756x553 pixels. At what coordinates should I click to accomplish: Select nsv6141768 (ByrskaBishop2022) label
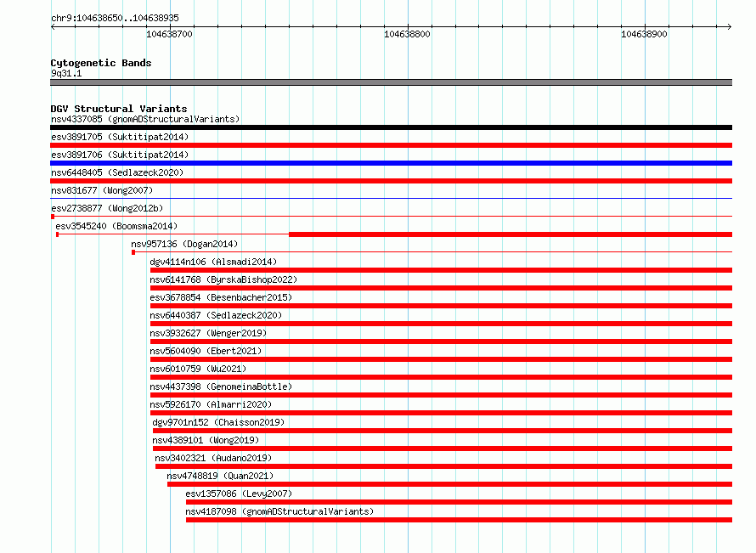click(223, 279)
